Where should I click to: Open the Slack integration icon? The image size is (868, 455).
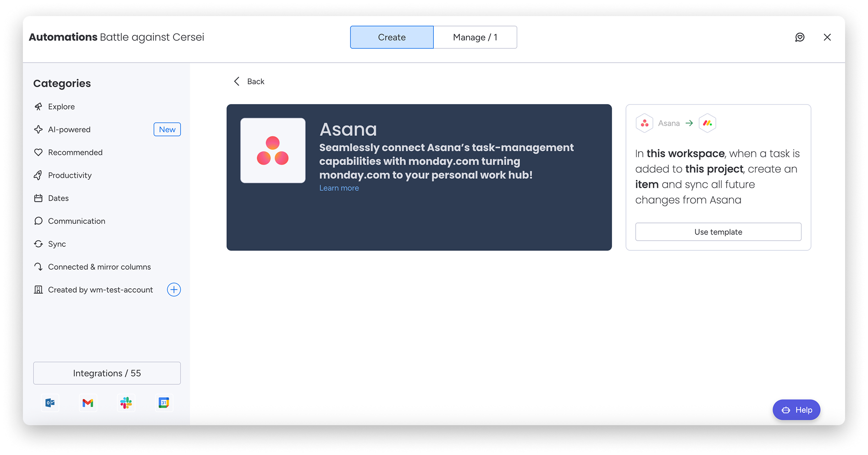[126, 403]
